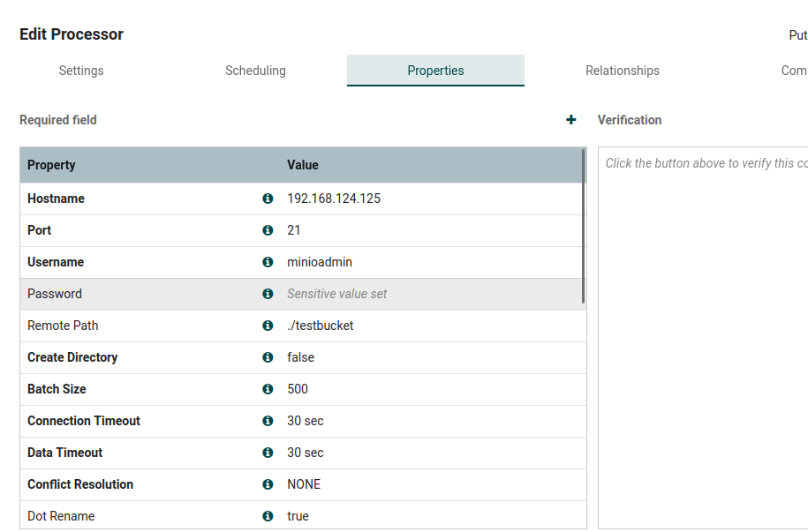
Task: Switch to the Settings tab
Action: click(x=81, y=71)
